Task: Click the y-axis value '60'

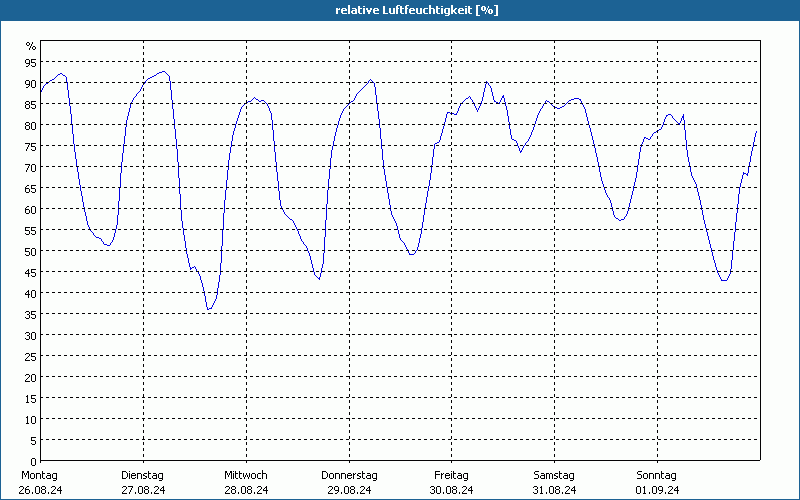Action: tap(31, 210)
